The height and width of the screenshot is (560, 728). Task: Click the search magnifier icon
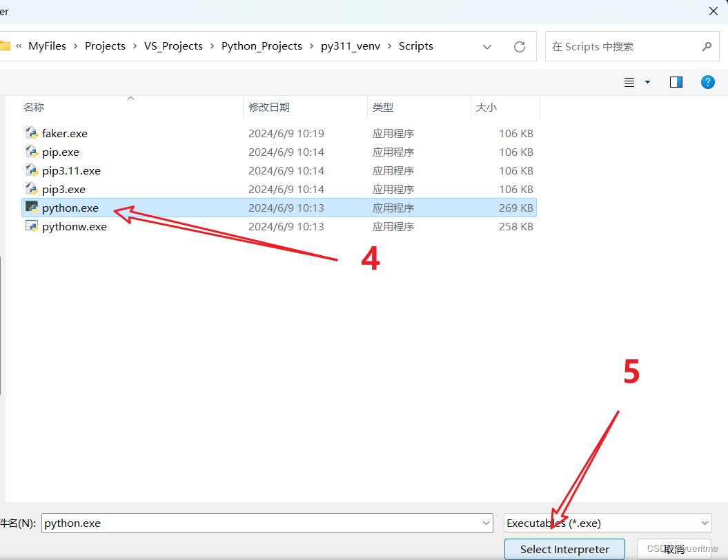click(x=706, y=46)
